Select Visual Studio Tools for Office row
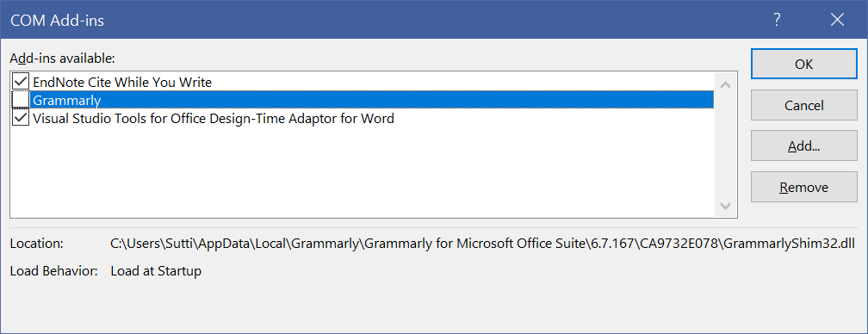868x334 pixels. point(363,118)
